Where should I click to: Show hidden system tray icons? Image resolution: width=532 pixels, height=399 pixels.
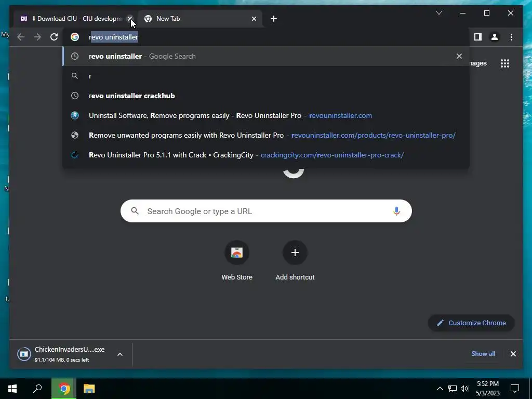[x=440, y=389]
